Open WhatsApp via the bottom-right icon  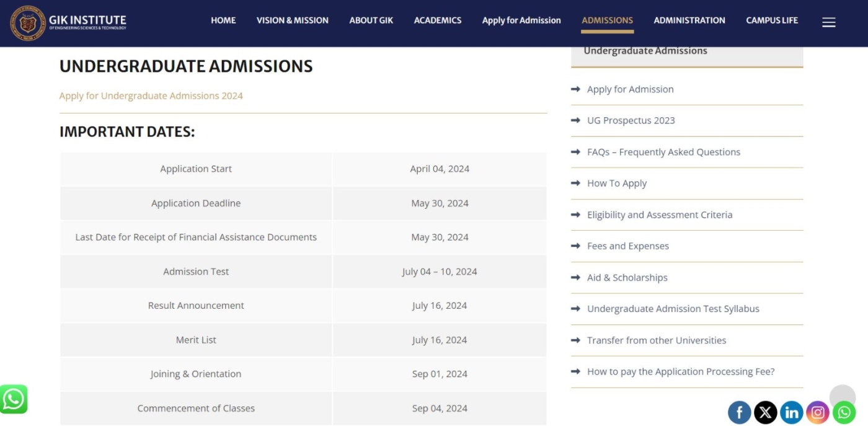coord(843,412)
